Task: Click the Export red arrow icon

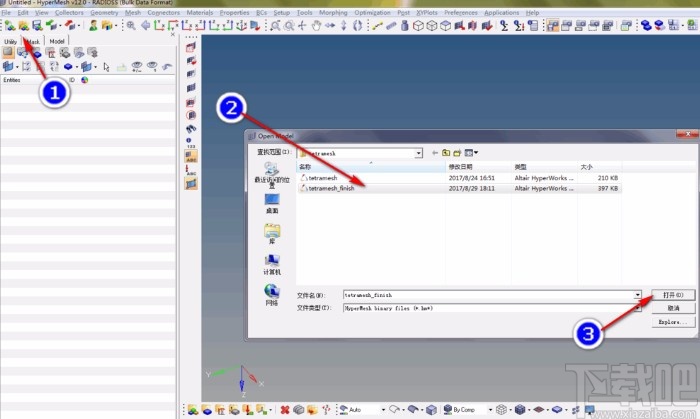Action: [70, 25]
